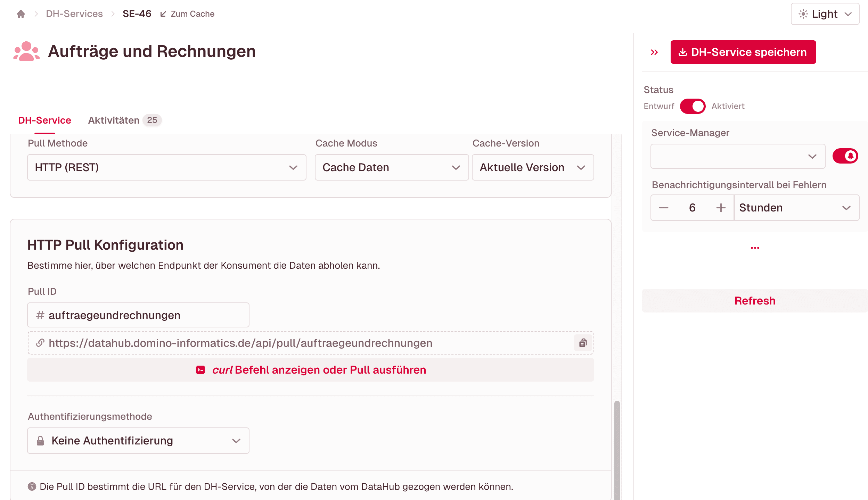Increase the Benachrichtigungsintervall with the plus control
Image resolution: width=868 pixels, height=500 pixels.
tap(720, 208)
